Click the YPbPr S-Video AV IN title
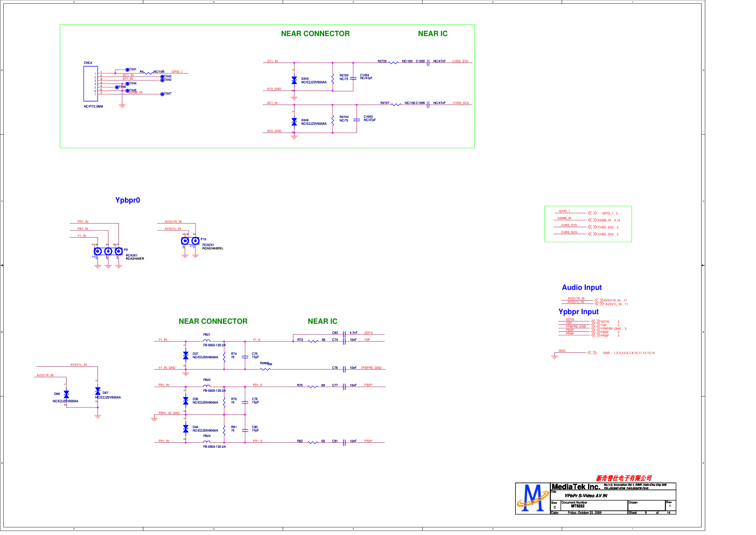 [586, 496]
